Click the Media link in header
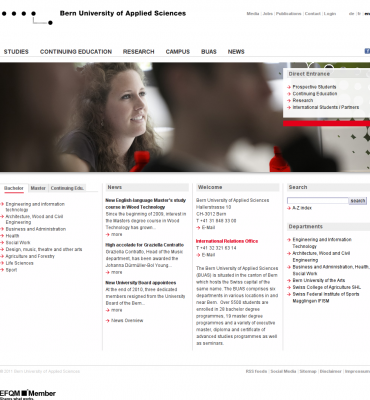This screenshot has width=370, height=400. pyautogui.click(x=253, y=14)
